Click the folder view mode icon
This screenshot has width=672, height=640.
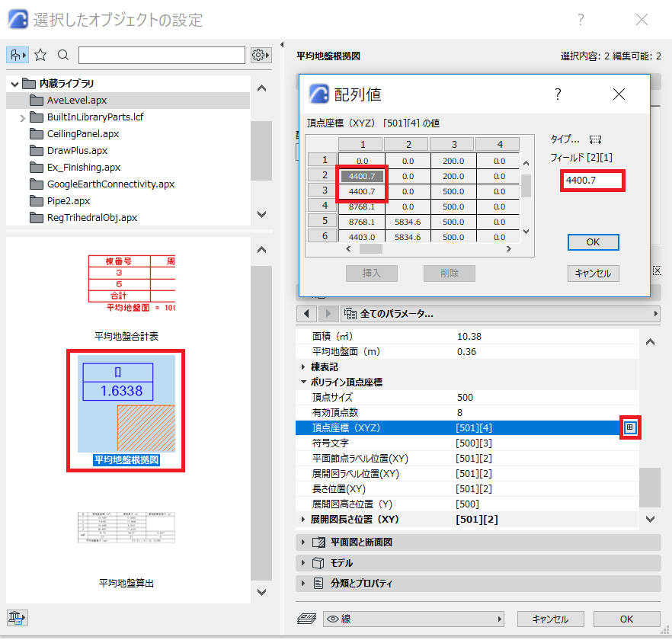[18, 56]
